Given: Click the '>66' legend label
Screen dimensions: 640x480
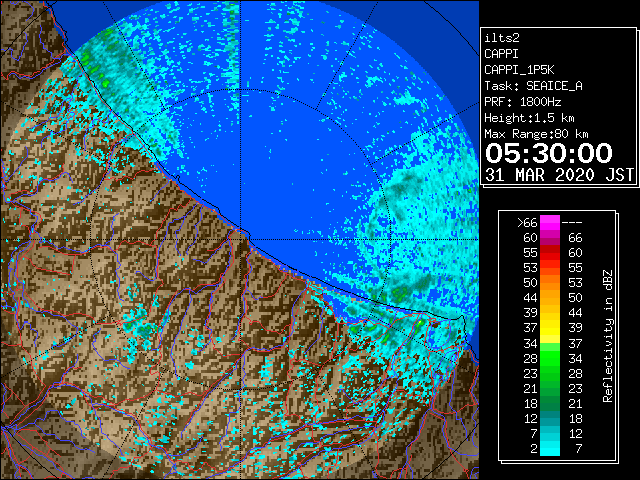Looking at the screenshot, I should [x=527, y=223].
